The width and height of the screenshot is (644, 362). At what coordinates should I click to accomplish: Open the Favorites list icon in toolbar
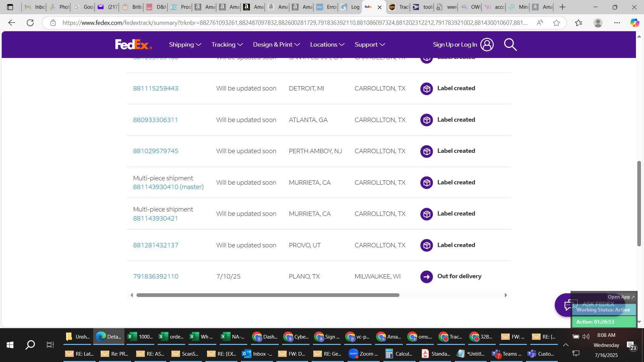579,23
